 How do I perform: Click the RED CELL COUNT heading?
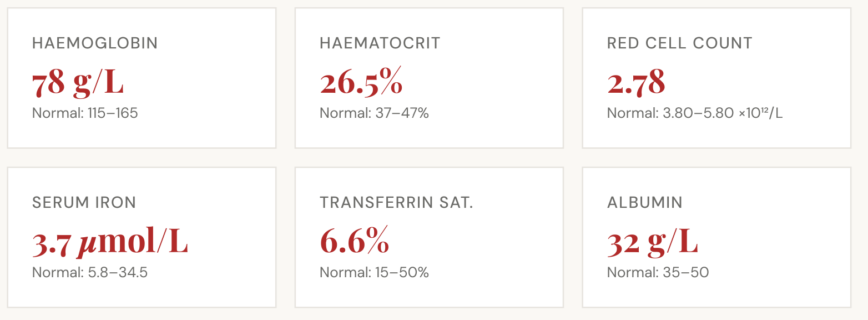click(679, 43)
